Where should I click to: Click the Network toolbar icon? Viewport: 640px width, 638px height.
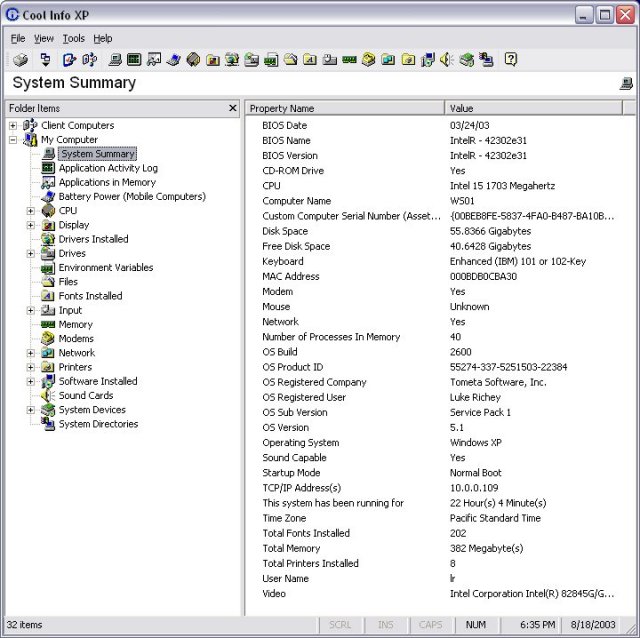pyautogui.click(x=388, y=60)
